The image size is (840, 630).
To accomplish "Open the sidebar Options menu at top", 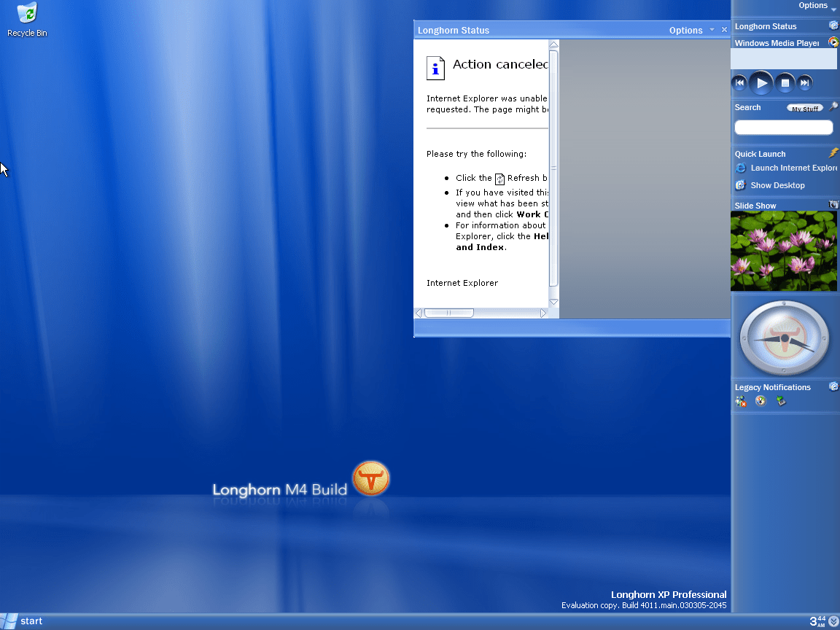I will click(817, 5).
